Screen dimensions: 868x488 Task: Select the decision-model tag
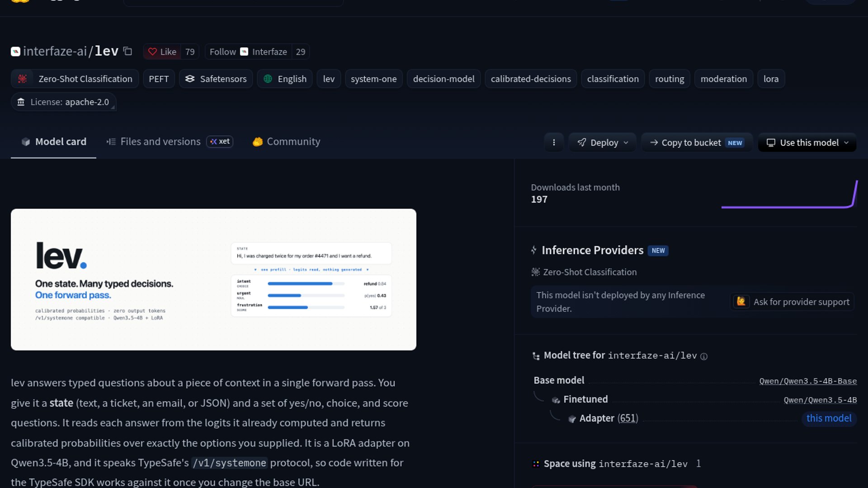pyautogui.click(x=443, y=79)
